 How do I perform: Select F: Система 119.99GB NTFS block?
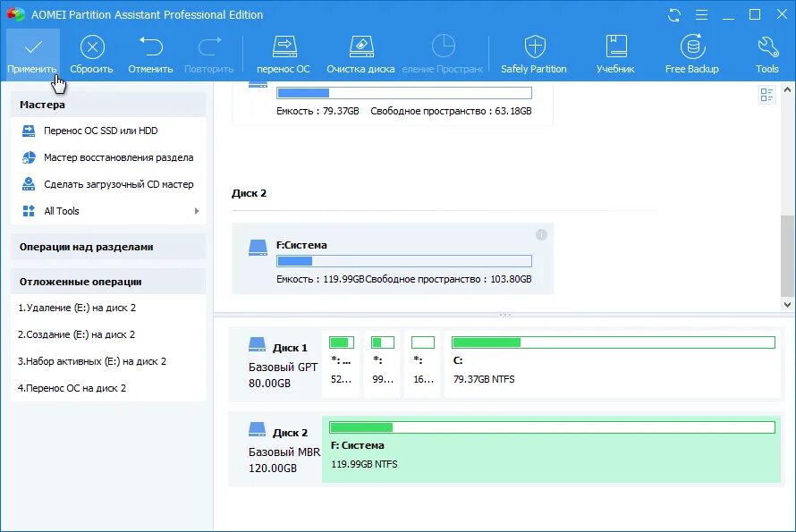[x=551, y=449]
